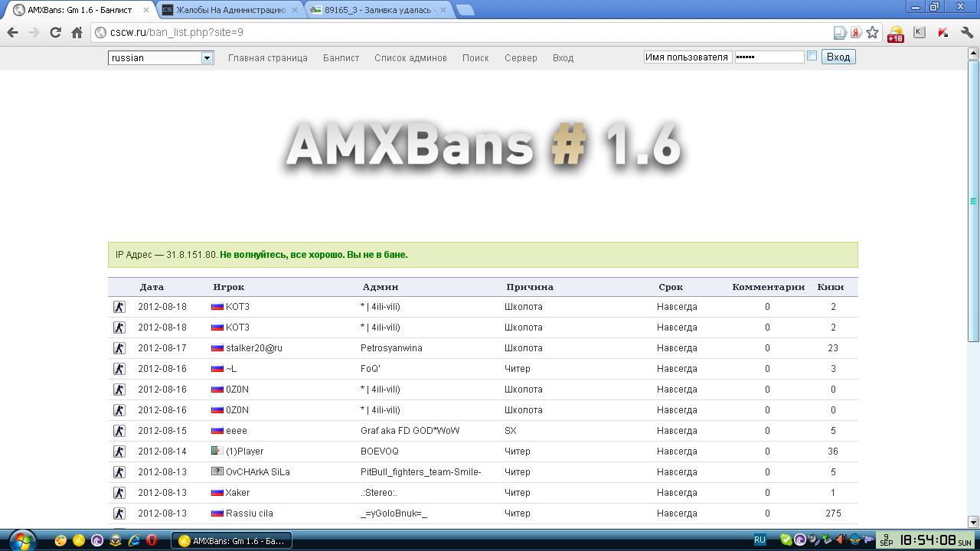Click the Yandex icon in address bar
Screen dimensions: 980x551
856,32
